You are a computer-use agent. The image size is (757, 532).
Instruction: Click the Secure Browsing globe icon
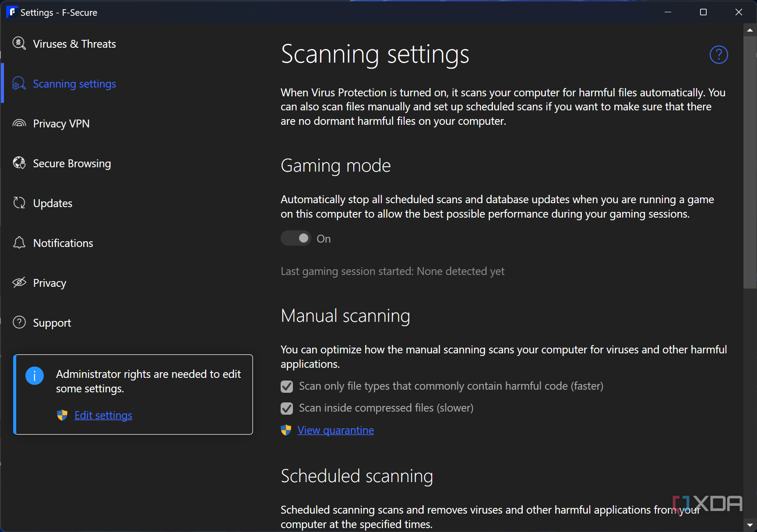[19, 163]
